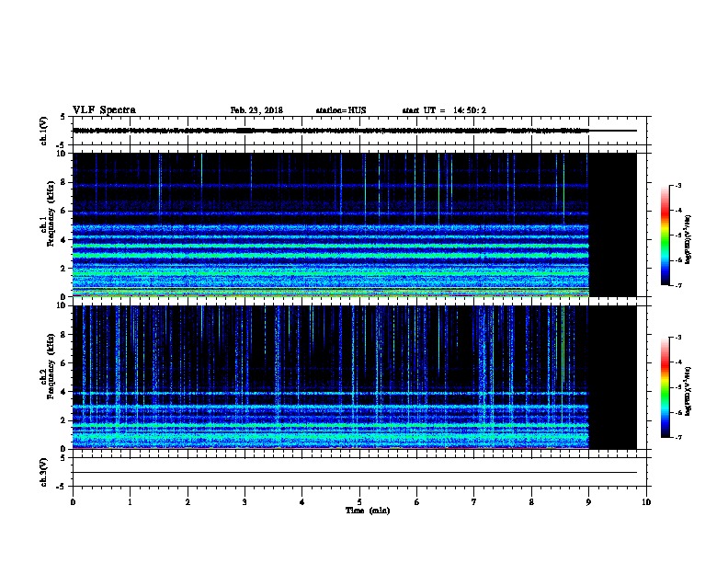This screenshot has height=563, width=728.
Task: Click the "6" kHz tick on ch.1 frequency axis
Action: [x=63, y=211]
